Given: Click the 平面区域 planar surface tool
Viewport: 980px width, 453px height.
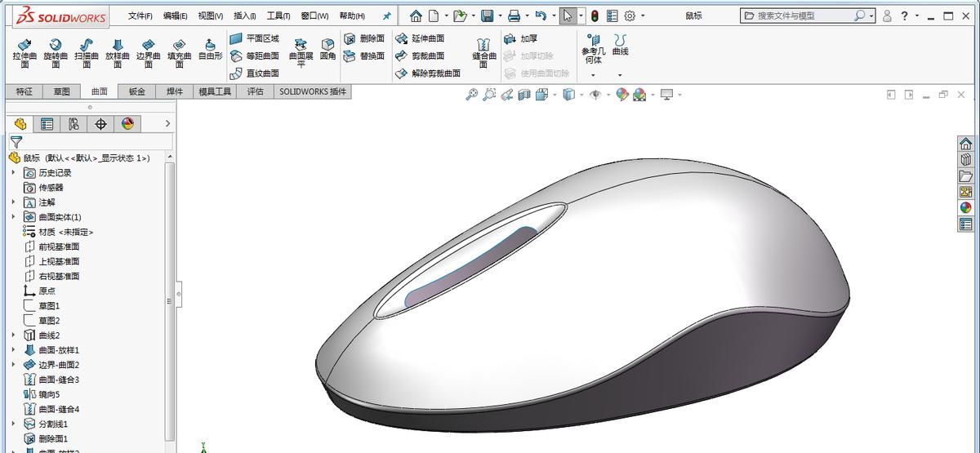Looking at the screenshot, I should (x=255, y=38).
